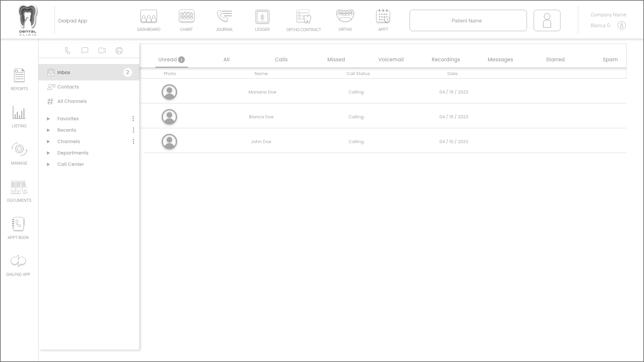Click John Doe's avatar photo
This screenshot has width=644, height=362.
tap(169, 142)
